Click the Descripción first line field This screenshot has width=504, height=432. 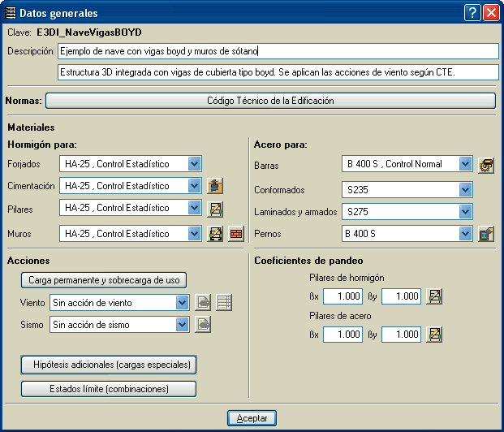278,51
